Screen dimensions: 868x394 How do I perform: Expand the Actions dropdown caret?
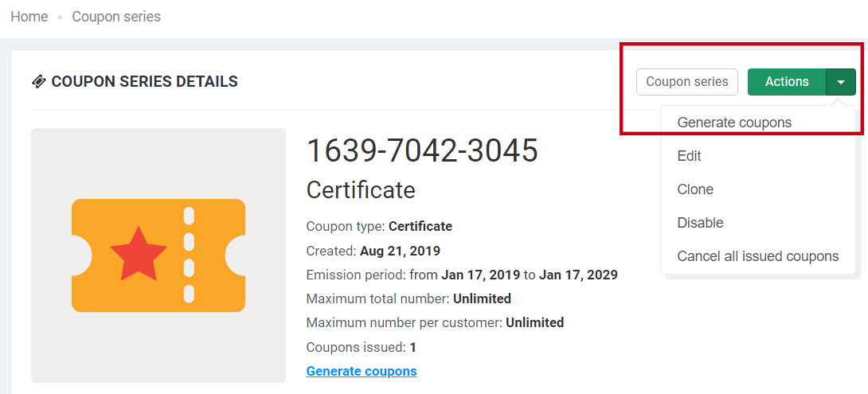click(x=841, y=82)
